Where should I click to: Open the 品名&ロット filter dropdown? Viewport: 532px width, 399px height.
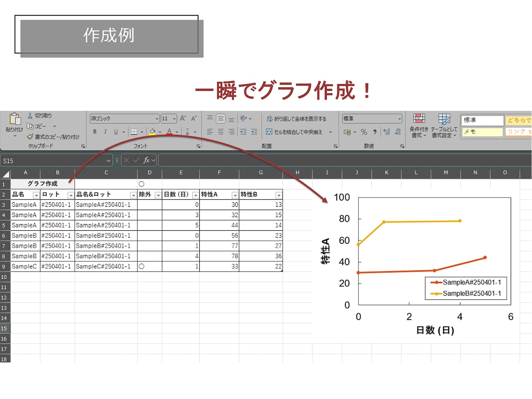click(x=133, y=195)
